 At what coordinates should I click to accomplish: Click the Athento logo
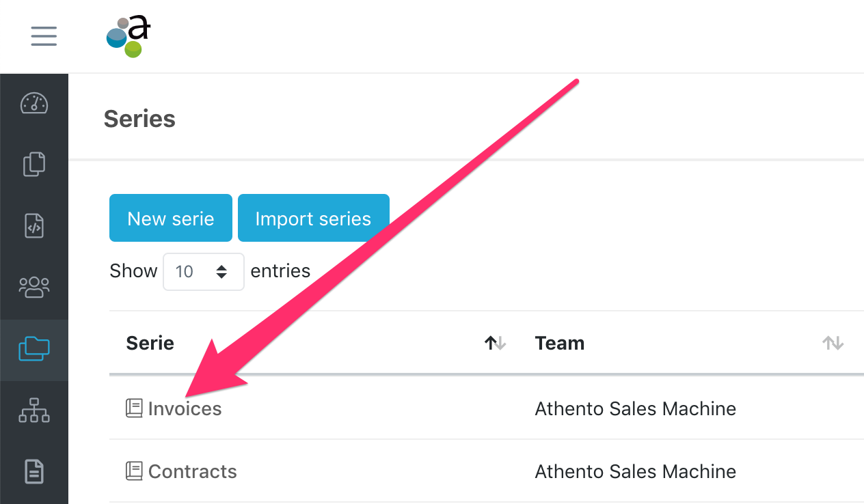129,37
